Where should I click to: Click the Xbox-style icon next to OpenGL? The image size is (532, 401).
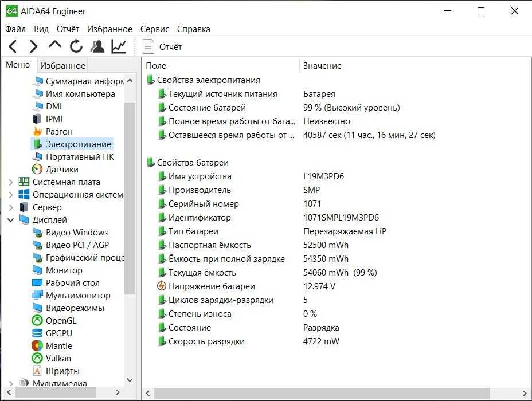click(37, 320)
